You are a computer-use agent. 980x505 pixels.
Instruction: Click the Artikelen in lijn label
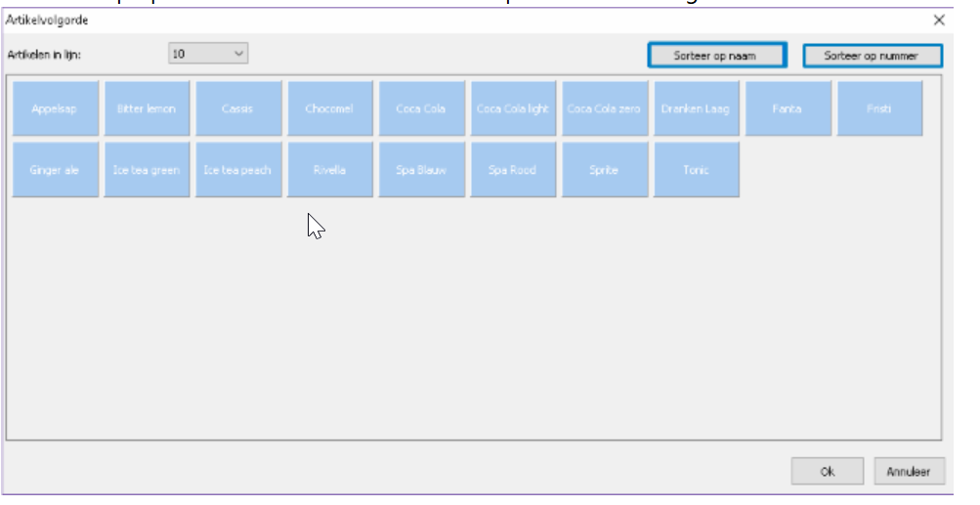pyautogui.click(x=44, y=55)
